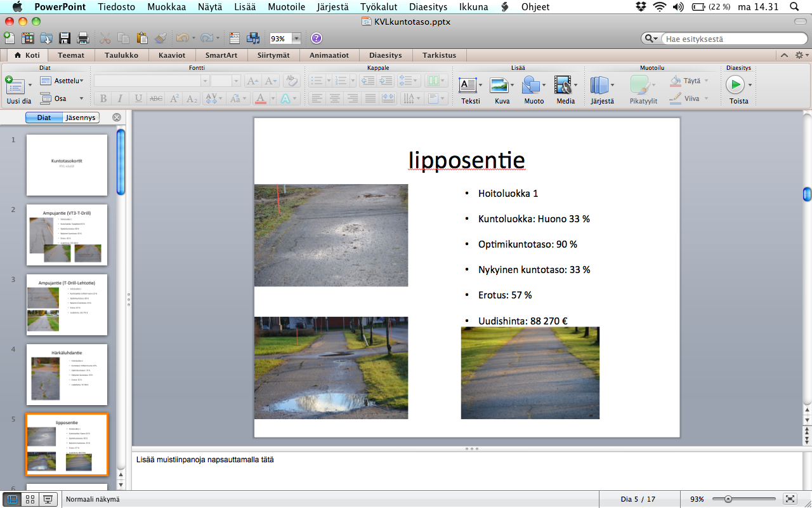
Task: Click fit slide to window icon
Action: click(790, 499)
